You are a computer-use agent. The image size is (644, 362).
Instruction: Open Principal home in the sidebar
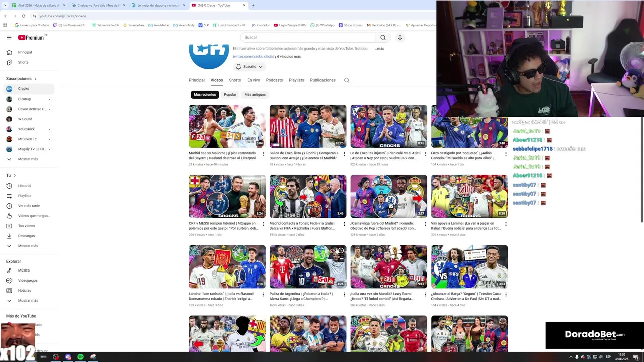click(x=25, y=52)
